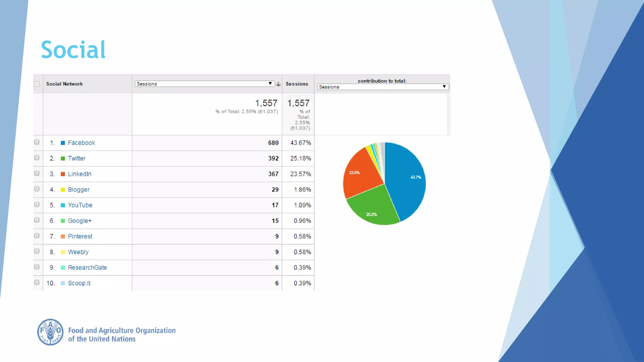Click Twitter's green legend square
Screen dimensions: 644x362
tap(63, 158)
